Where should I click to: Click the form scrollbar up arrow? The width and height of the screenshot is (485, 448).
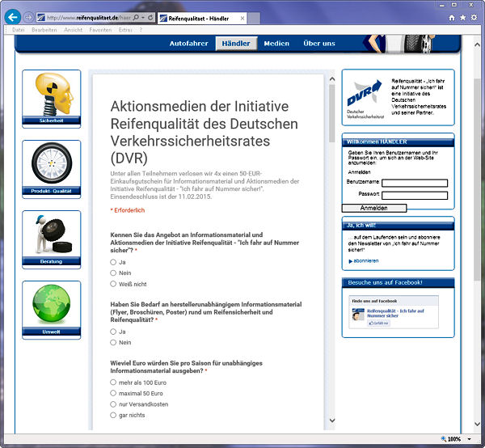[332, 79]
